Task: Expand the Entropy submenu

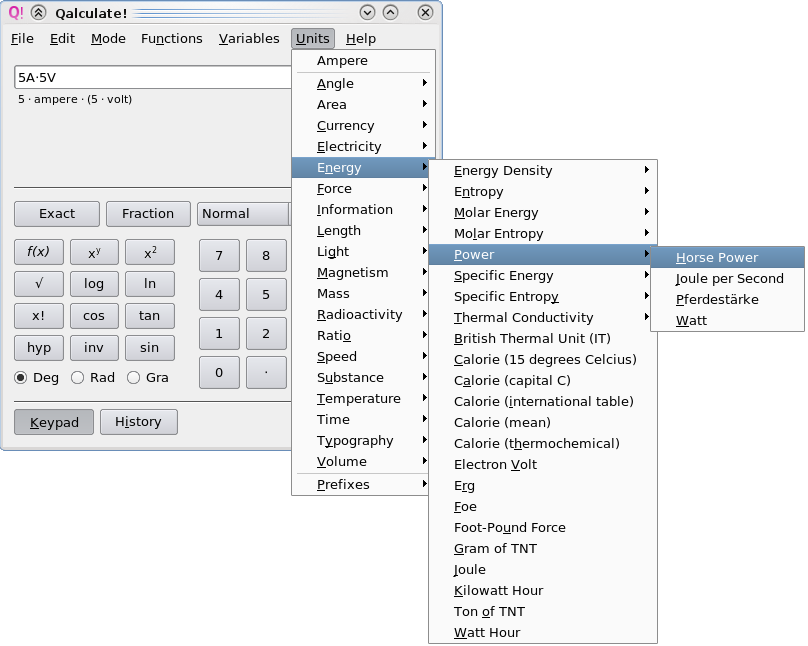Action: (543, 192)
